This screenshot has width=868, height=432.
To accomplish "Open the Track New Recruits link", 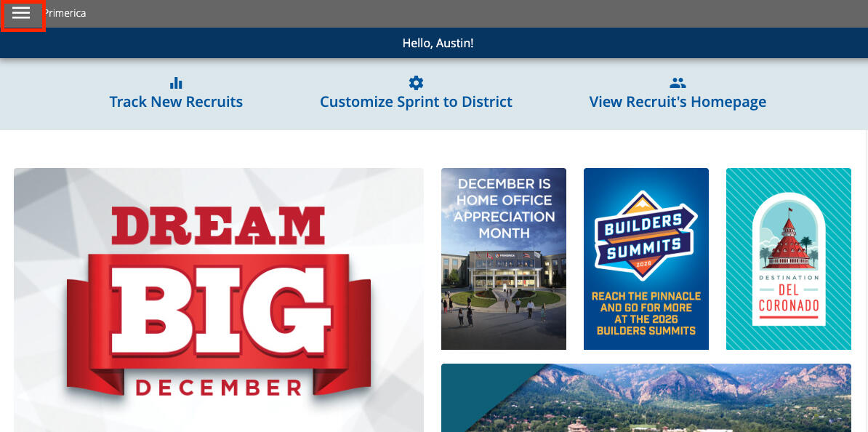I will click(x=176, y=102).
